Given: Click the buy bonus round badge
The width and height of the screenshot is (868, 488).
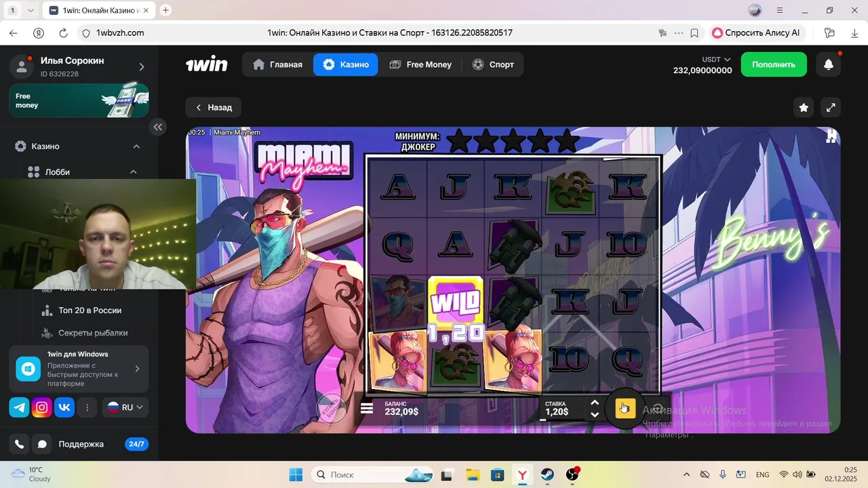Looking at the screenshot, I should click(332, 409).
